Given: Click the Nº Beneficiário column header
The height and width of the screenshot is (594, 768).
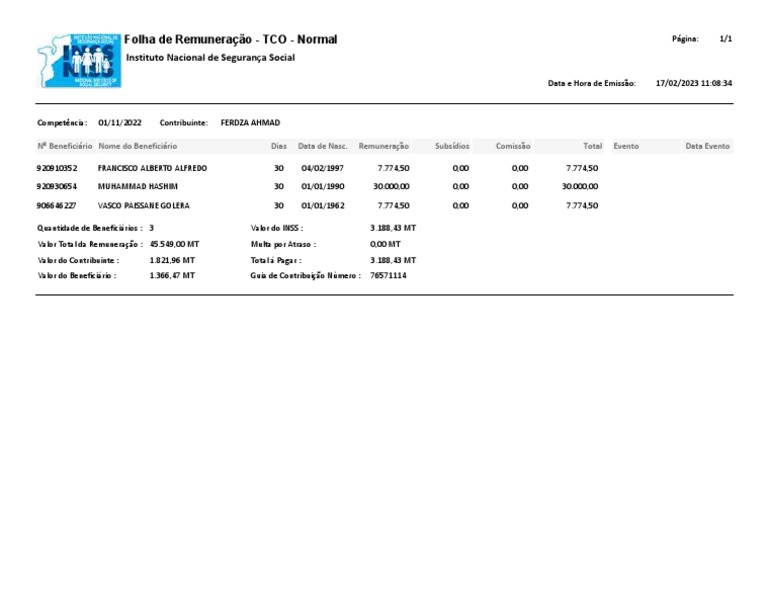Looking at the screenshot, I should 65,146.
